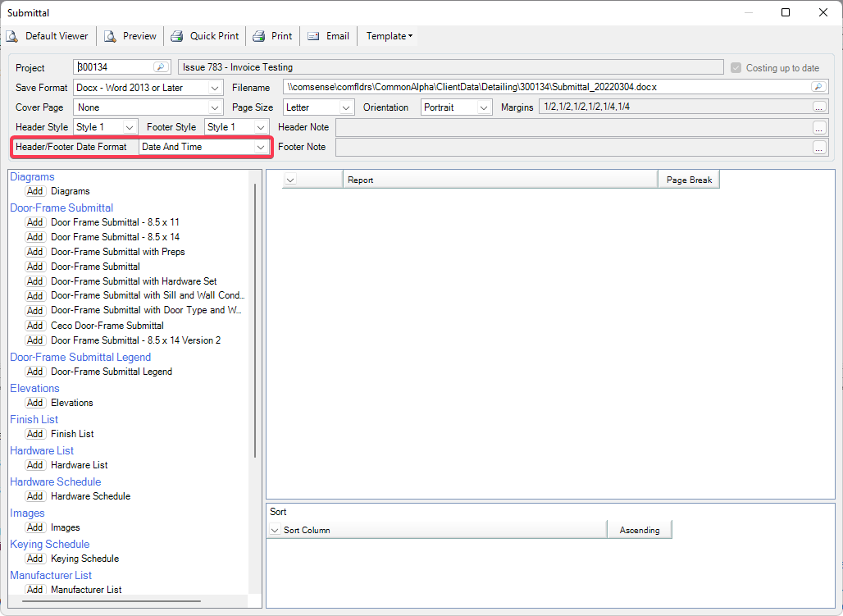Click the Ascending sort column header
The height and width of the screenshot is (616, 843).
coord(639,530)
